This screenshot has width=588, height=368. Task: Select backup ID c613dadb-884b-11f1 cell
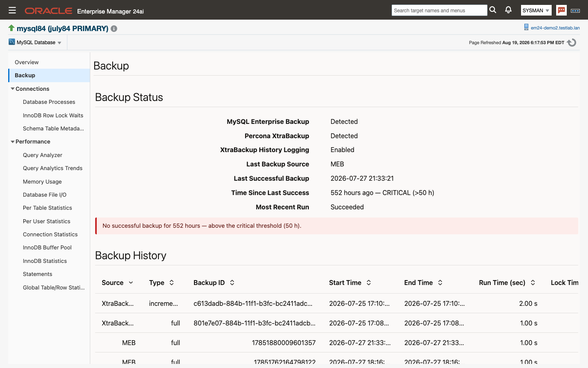point(253,303)
